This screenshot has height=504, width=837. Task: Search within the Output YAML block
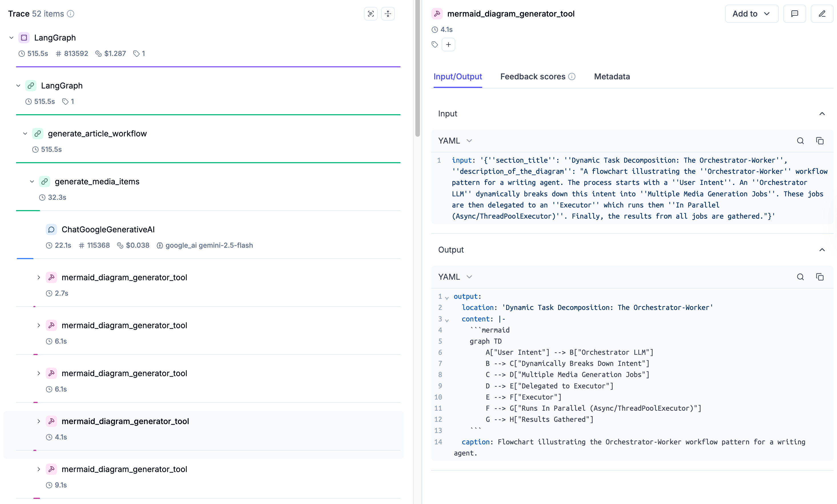800,277
